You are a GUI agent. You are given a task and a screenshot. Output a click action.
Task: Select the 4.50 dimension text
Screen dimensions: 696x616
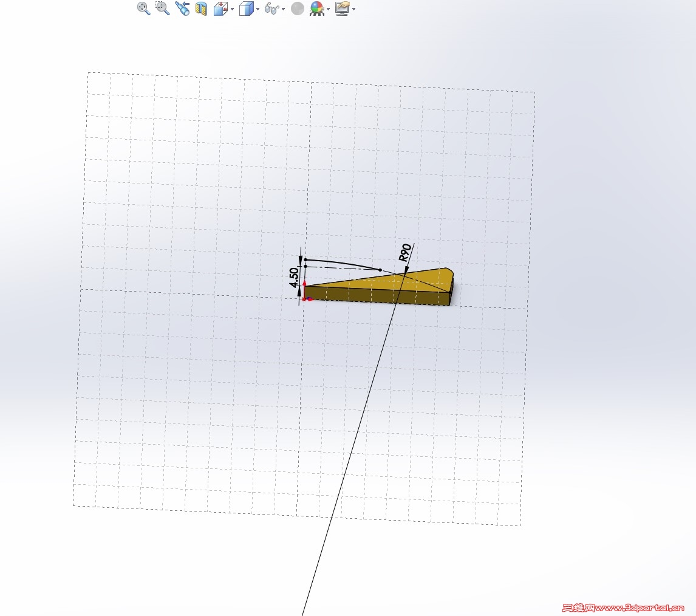coord(294,278)
